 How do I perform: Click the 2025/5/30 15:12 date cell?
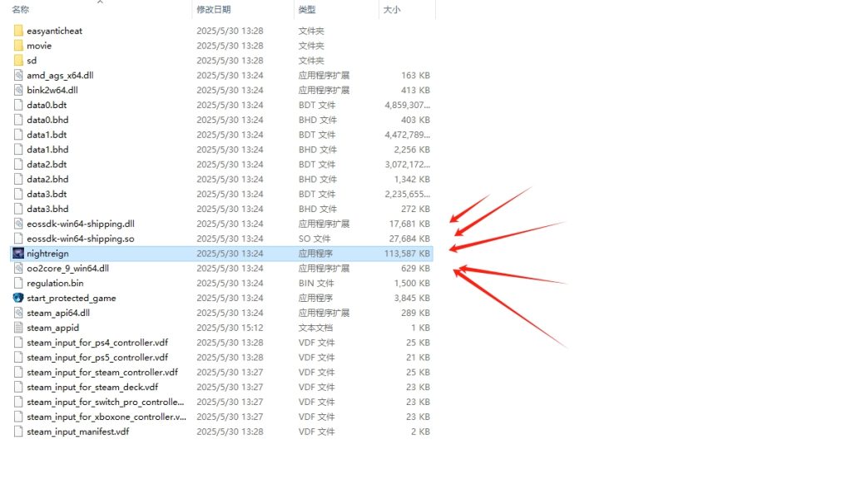click(230, 328)
